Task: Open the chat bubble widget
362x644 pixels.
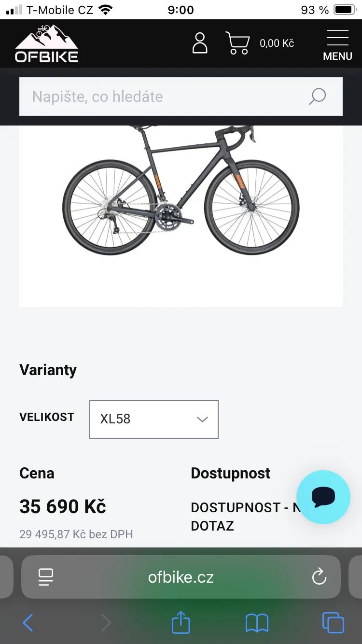Action: [x=323, y=497]
